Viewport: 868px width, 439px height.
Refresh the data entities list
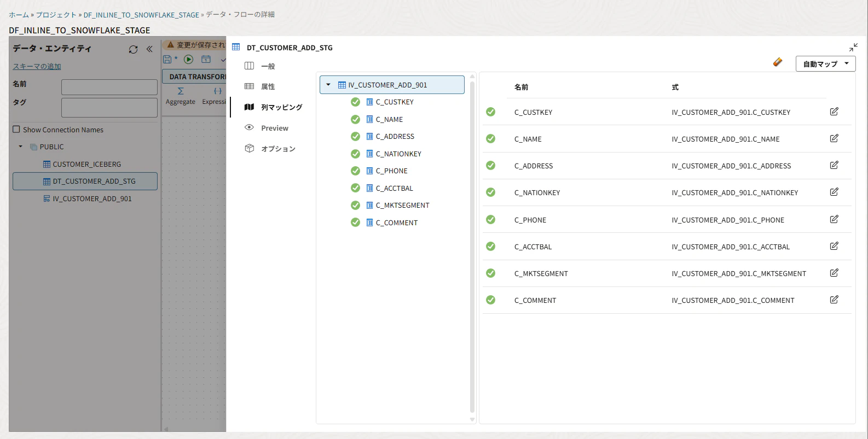133,49
